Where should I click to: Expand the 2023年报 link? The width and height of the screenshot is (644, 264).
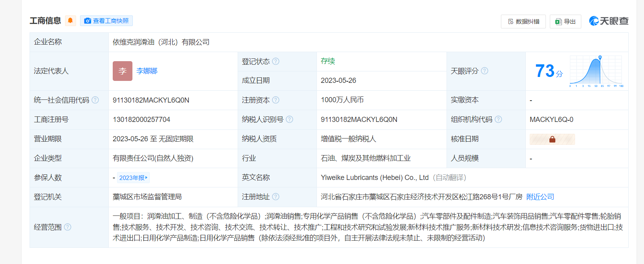click(x=133, y=178)
